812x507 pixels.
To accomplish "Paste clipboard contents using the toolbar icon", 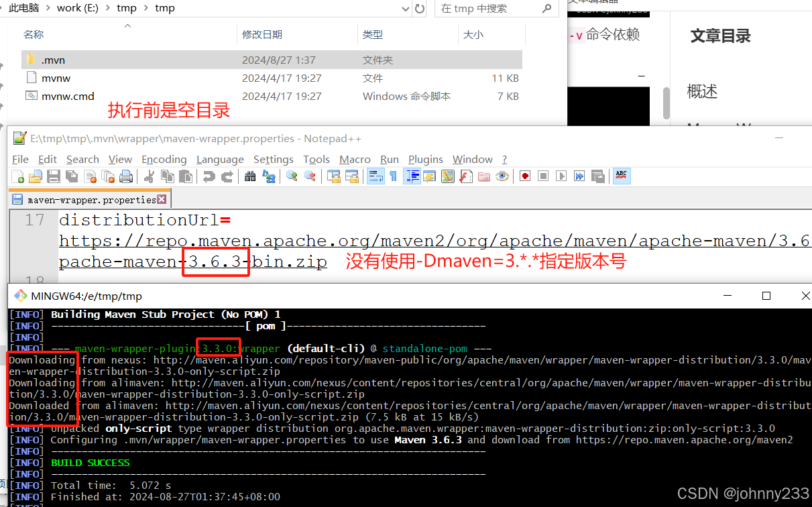I will [x=186, y=176].
